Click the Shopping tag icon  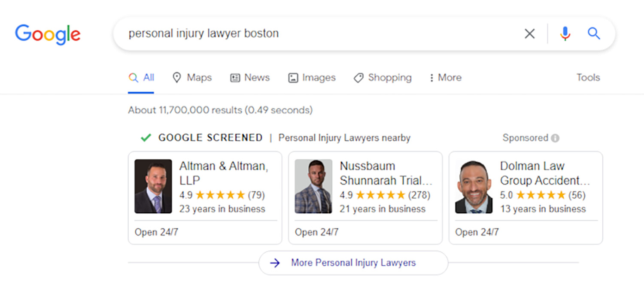359,78
